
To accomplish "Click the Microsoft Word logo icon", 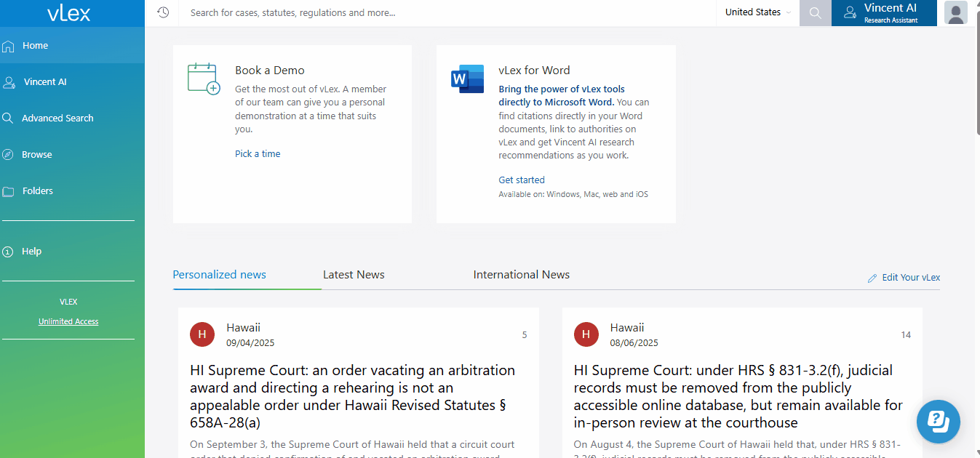I will [x=467, y=79].
